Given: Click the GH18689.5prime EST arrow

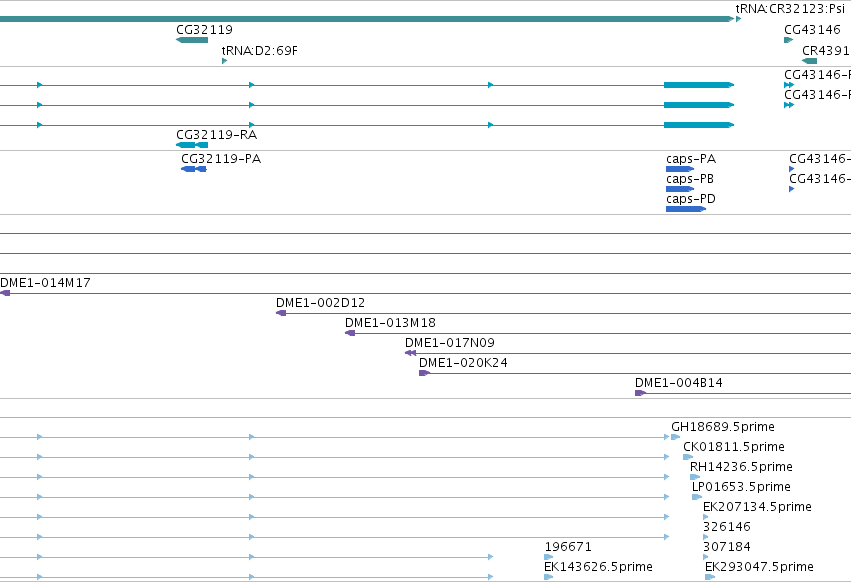Looking at the screenshot, I should (676, 437).
